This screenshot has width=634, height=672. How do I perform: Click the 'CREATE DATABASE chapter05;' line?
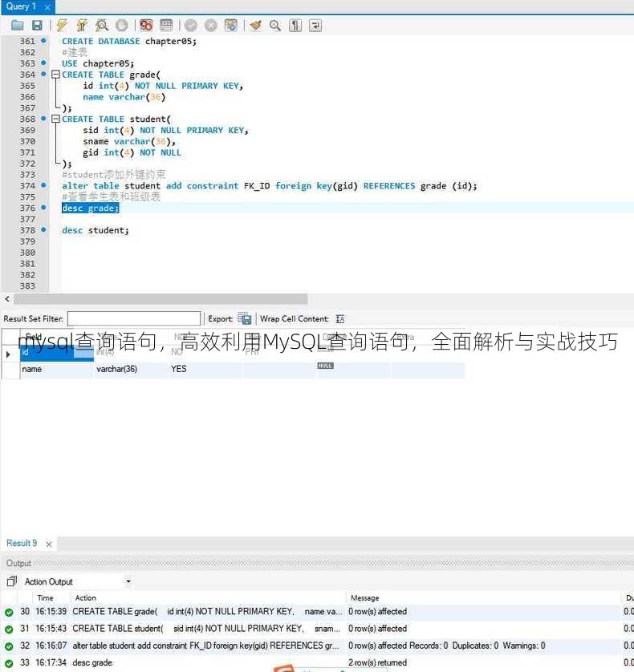click(129, 41)
